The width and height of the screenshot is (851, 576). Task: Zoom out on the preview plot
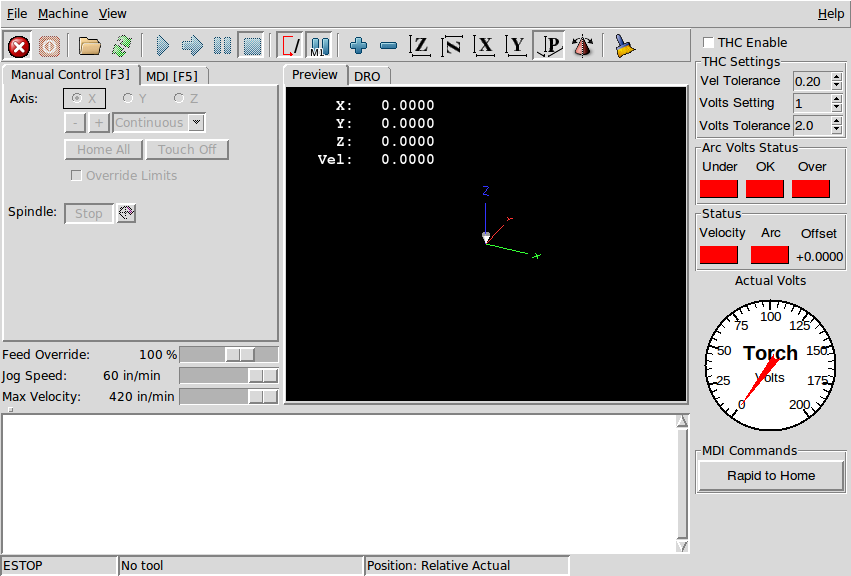(388, 45)
